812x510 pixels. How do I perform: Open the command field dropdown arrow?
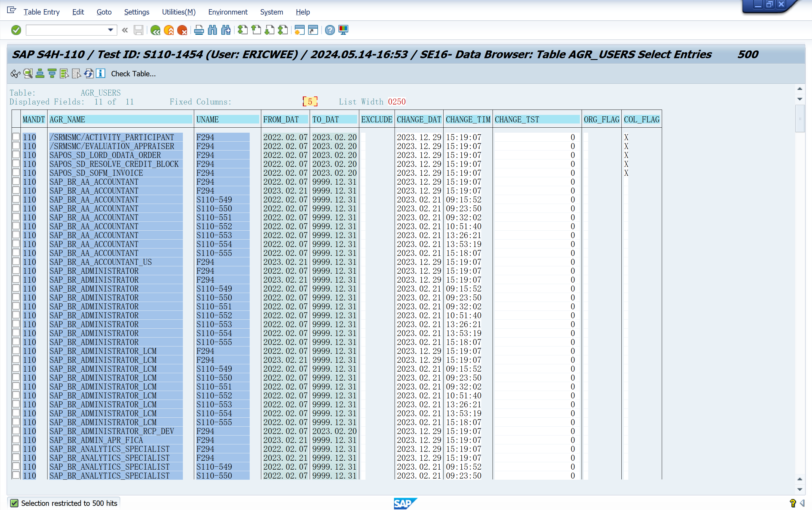[x=110, y=30]
